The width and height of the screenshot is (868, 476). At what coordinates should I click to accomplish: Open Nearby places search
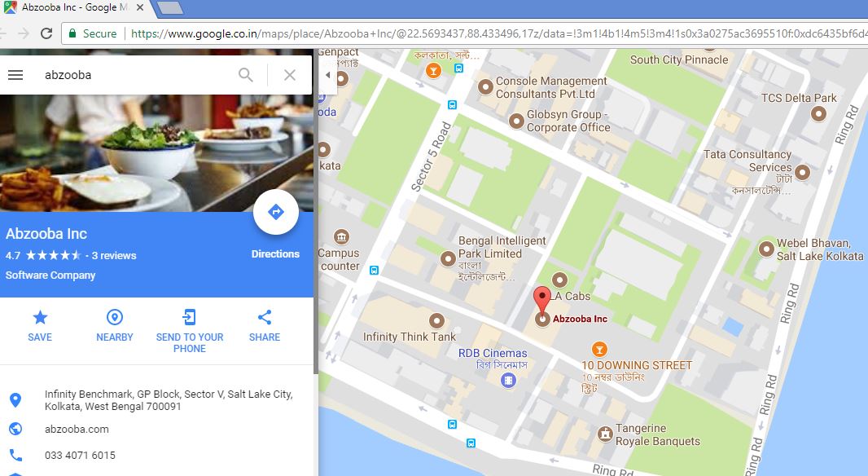(115, 326)
